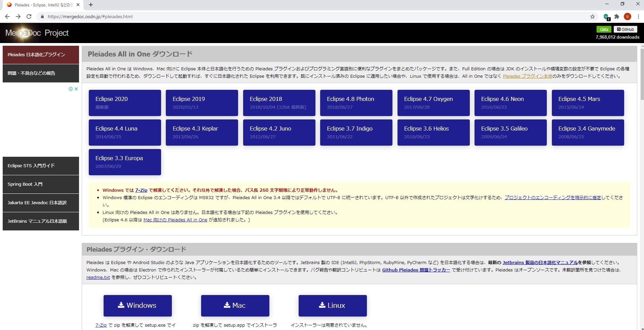This screenshot has height=330, width=644.
Task: Download Pleiades plugin for Windows
Action: [138, 305]
